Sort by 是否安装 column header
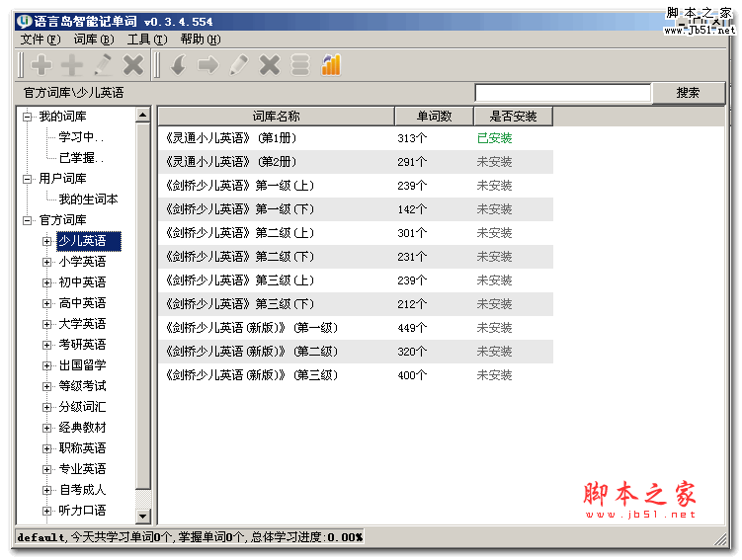 (513, 117)
